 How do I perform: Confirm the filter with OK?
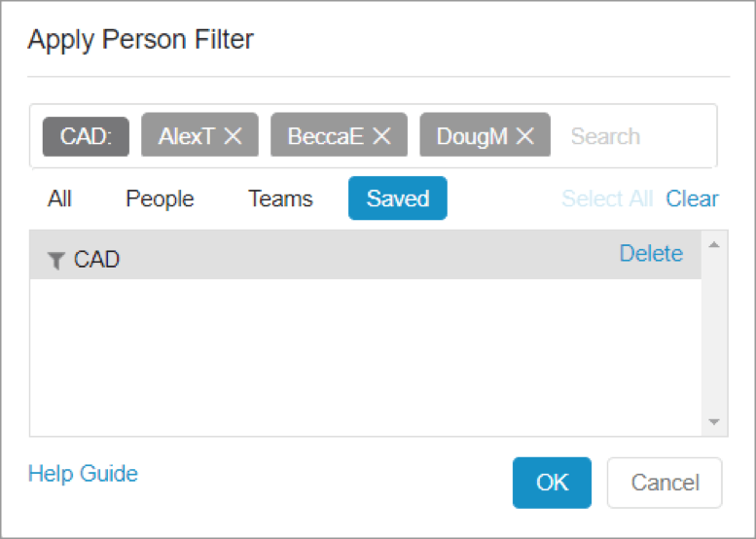pyautogui.click(x=552, y=483)
